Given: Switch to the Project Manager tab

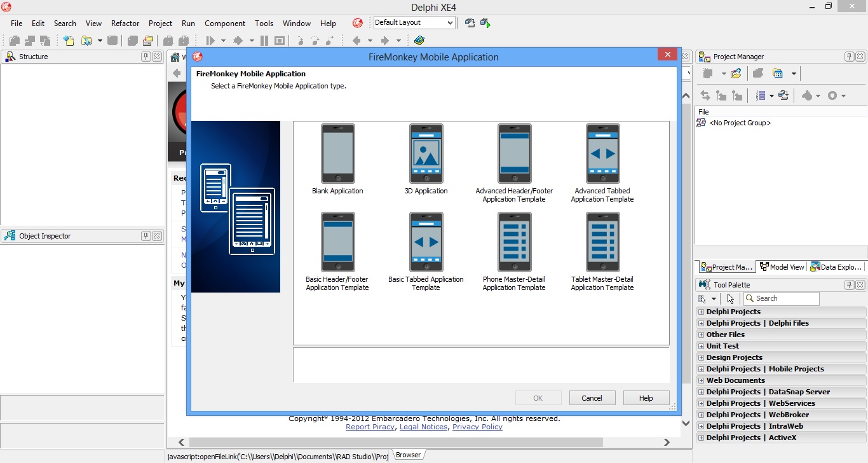Looking at the screenshot, I should pyautogui.click(x=726, y=267).
